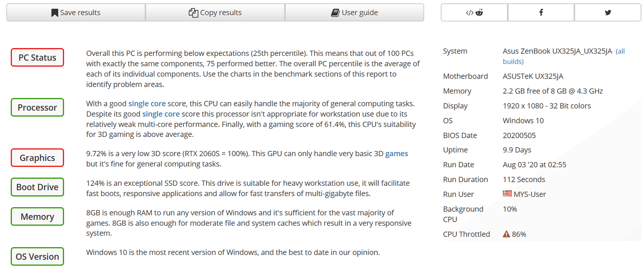The width and height of the screenshot is (644, 269).
Task: Open the Memory section badge
Action: [x=37, y=217]
